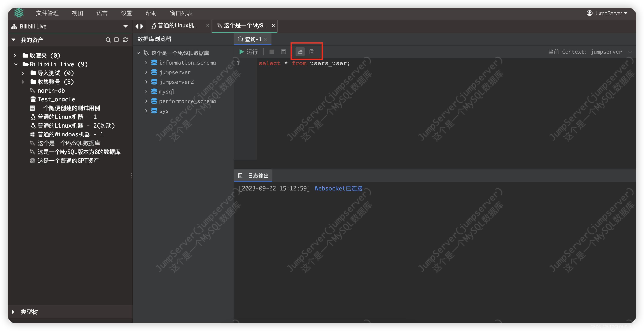This screenshot has height=331, width=644.
Task: Open the north-db asset
Action: [x=51, y=91]
